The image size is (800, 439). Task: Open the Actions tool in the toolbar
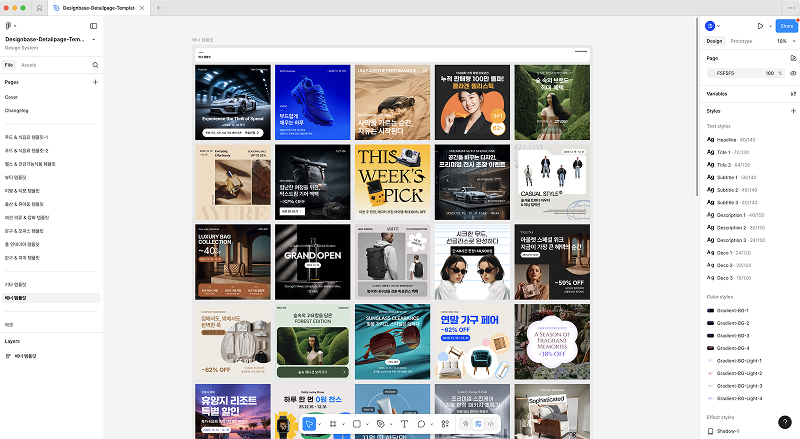click(x=445, y=424)
